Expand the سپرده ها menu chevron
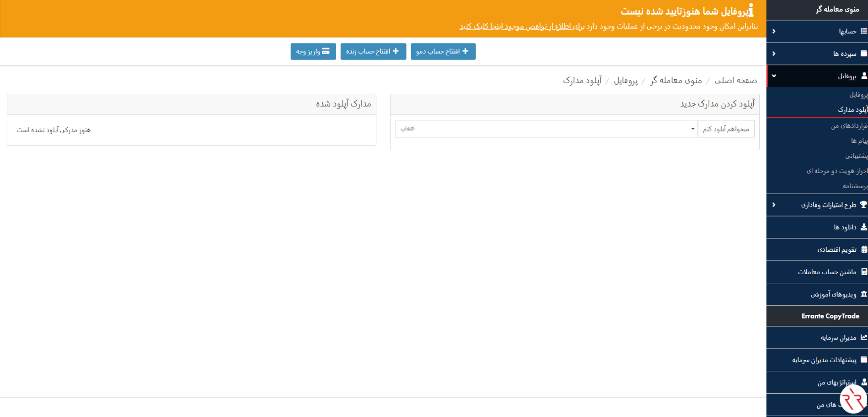This screenshot has height=417, width=868. (x=774, y=54)
